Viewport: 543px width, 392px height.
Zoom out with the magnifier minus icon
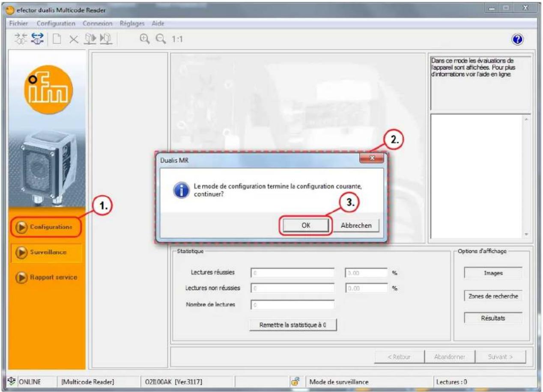[x=160, y=39]
